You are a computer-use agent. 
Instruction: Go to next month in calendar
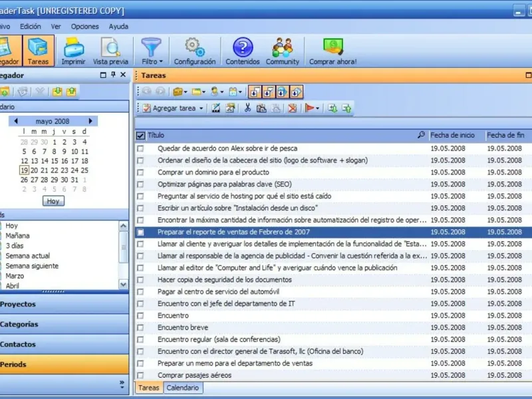point(90,121)
